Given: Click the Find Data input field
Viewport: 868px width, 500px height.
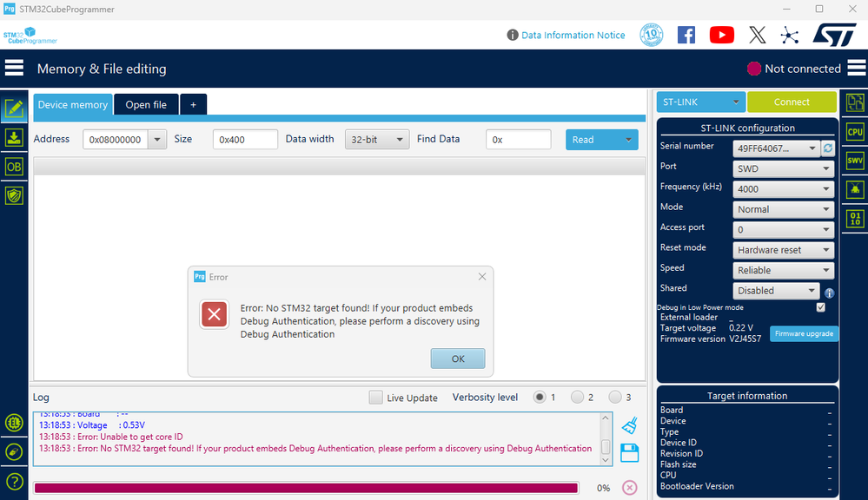Looking at the screenshot, I should click(x=519, y=140).
